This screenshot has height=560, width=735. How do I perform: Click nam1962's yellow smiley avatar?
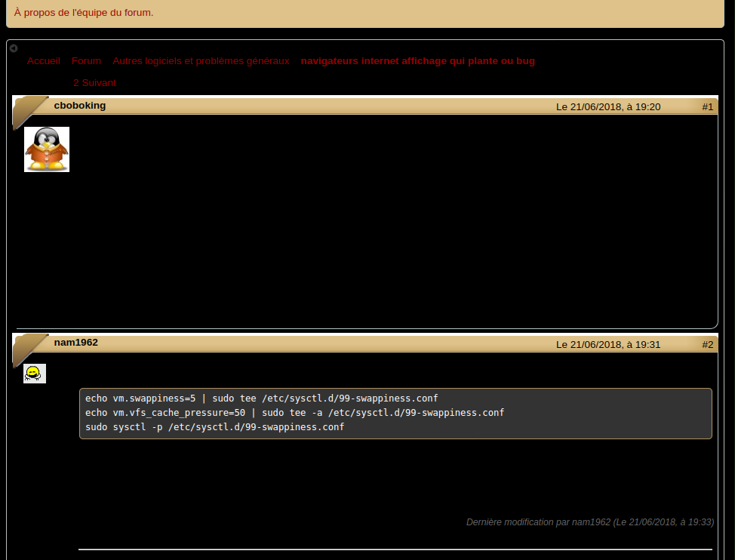click(x=35, y=373)
